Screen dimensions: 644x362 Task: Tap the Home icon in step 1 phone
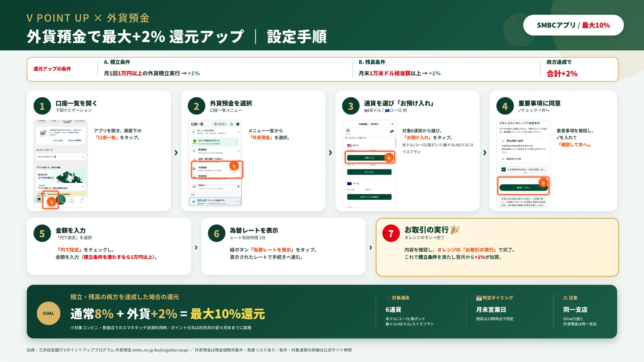click(39, 199)
